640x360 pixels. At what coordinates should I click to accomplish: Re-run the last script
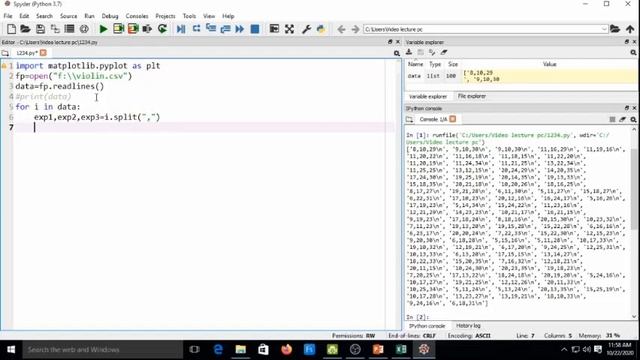pyautogui.click(x=162, y=29)
